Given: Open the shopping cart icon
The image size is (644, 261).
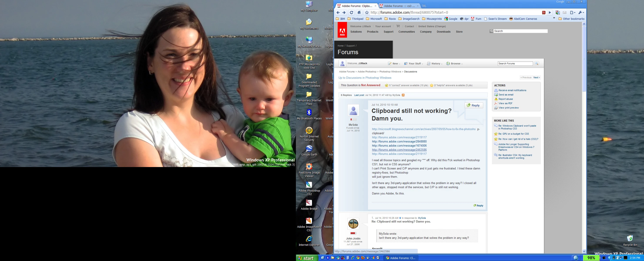Looking at the screenshot, I should (398, 26).
